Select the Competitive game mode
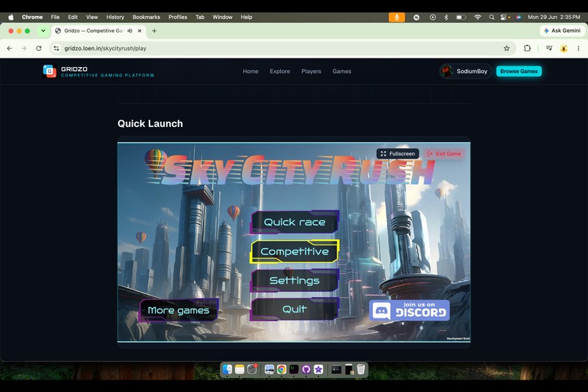Screen dimensions: 588x392 (x=295, y=251)
